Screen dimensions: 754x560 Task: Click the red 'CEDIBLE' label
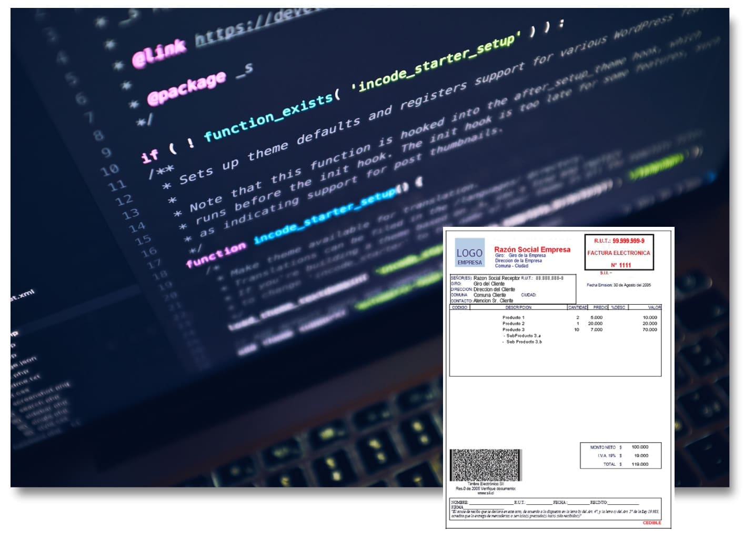(652, 523)
